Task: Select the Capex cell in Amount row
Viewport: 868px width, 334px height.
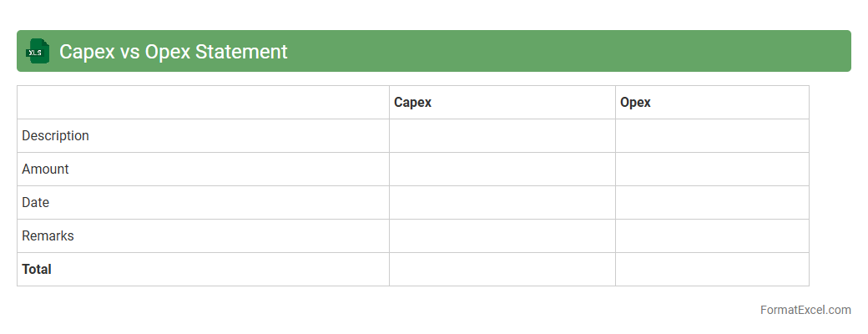Action: point(502,170)
